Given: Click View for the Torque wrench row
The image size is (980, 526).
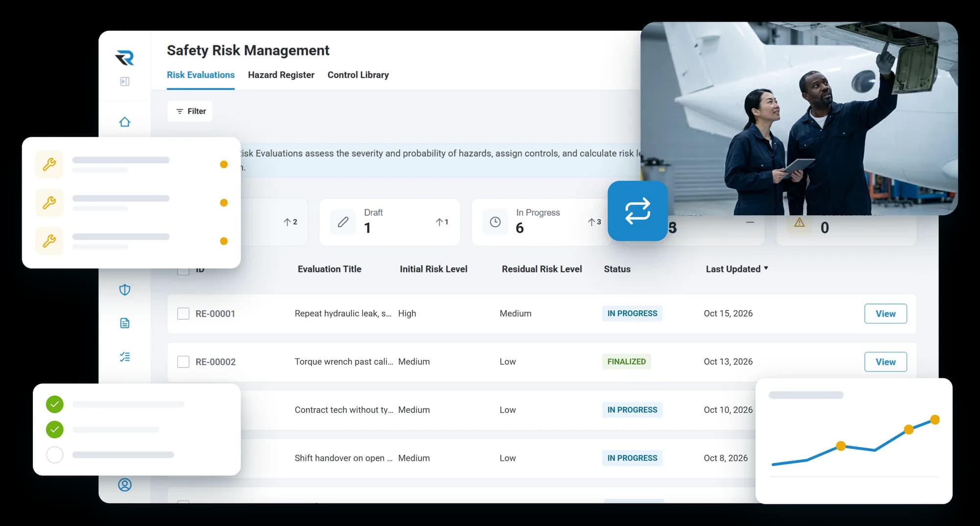Looking at the screenshot, I should point(885,362).
